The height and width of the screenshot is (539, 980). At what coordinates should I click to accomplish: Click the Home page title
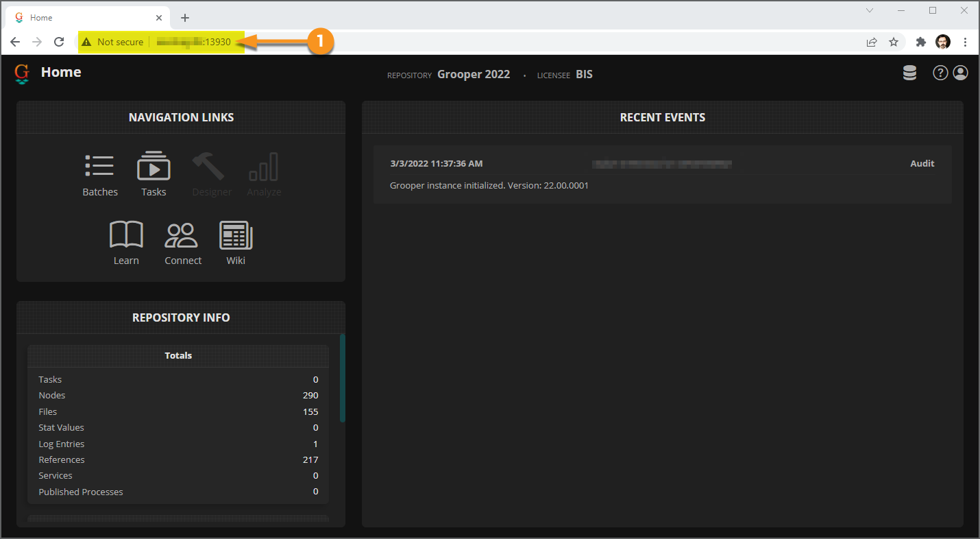click(61, 72)
